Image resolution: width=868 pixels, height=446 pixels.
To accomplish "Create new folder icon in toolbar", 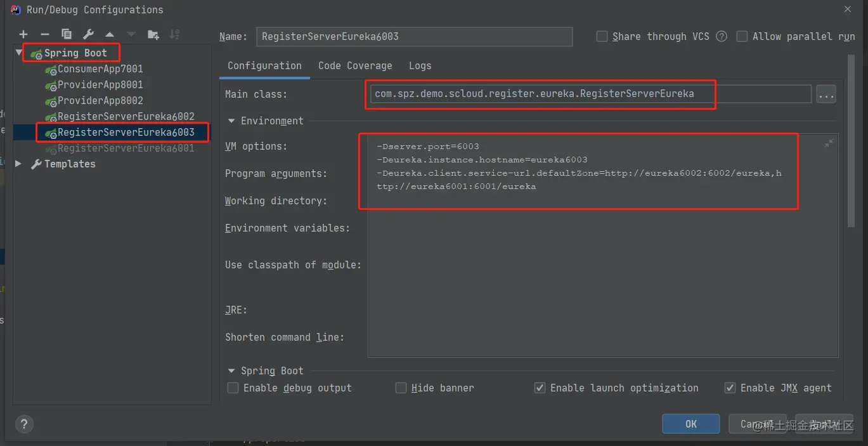I will (x=153, y=34).
